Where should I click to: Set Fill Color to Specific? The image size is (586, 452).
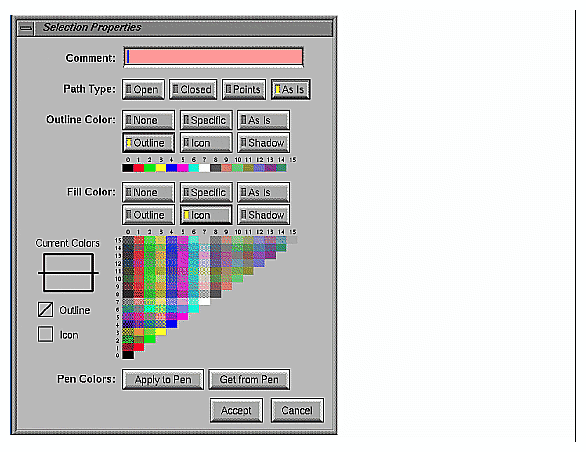click(x=206, y=192)
